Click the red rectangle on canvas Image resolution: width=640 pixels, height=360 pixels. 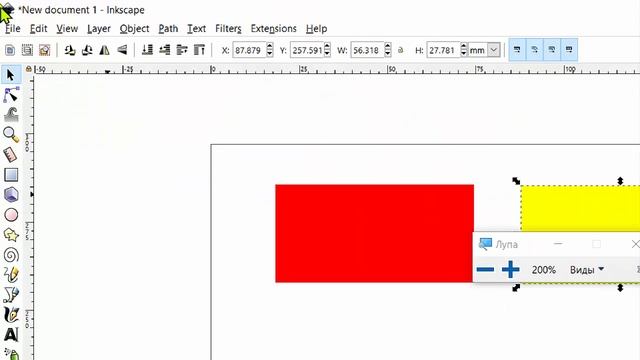point(374,233)
